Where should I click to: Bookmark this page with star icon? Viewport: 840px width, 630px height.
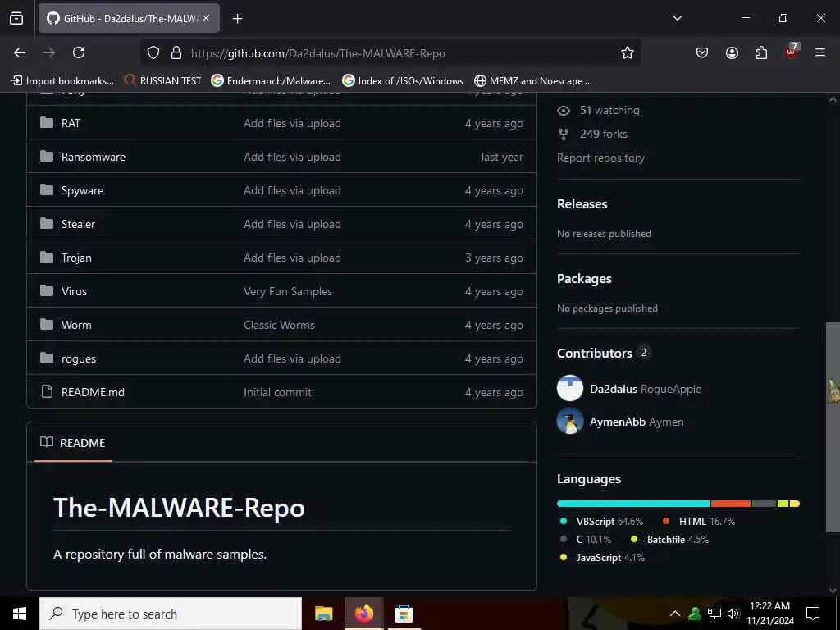627,52
